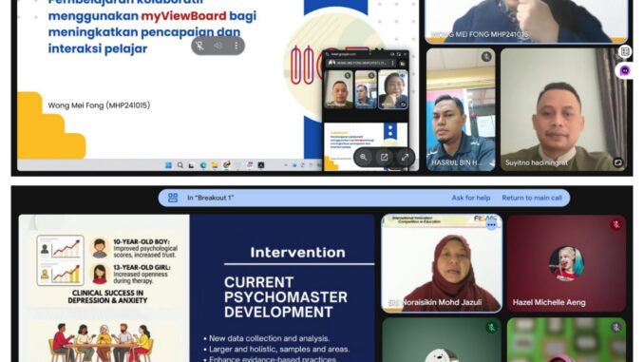Click Return to main call

click(x=532, y=198)
